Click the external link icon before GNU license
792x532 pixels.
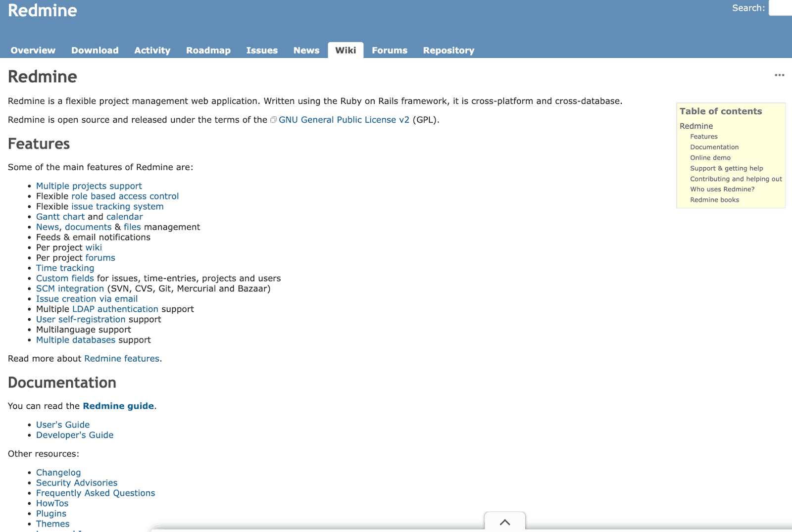(273, 120)
